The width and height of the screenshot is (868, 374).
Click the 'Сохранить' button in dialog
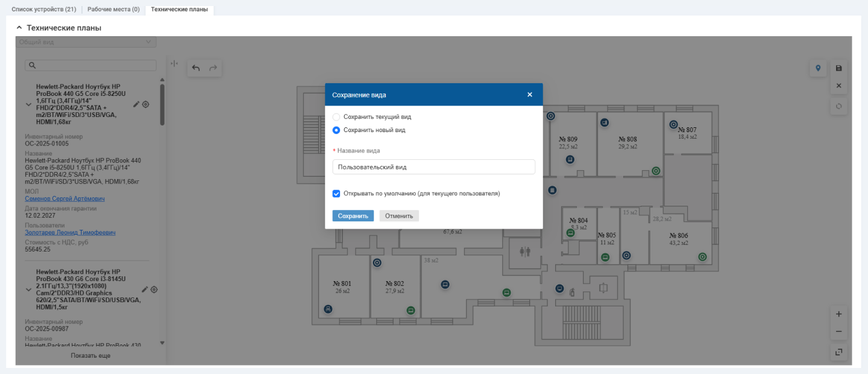click(x=353, y=216)
